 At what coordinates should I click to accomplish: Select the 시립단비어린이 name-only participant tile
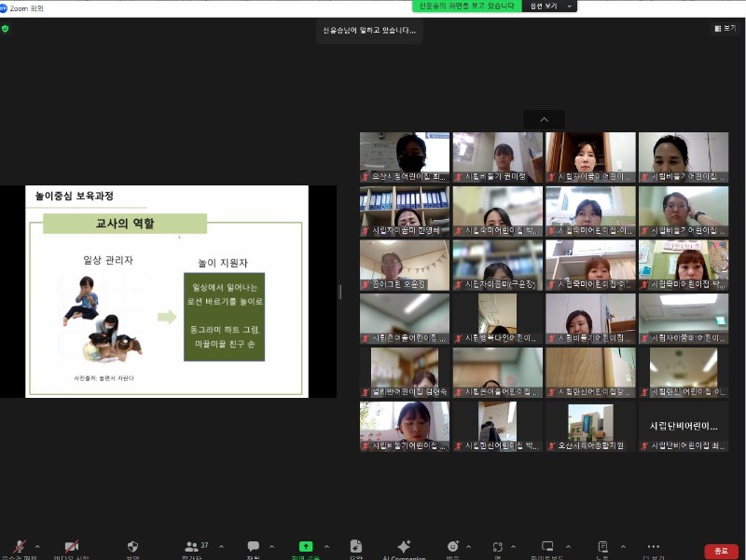[684, 428]
